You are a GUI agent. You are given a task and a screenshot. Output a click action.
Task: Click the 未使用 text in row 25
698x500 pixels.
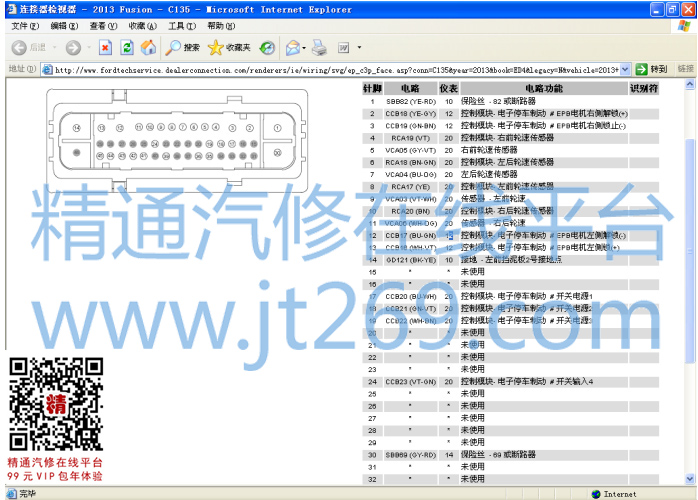point(472,394)
